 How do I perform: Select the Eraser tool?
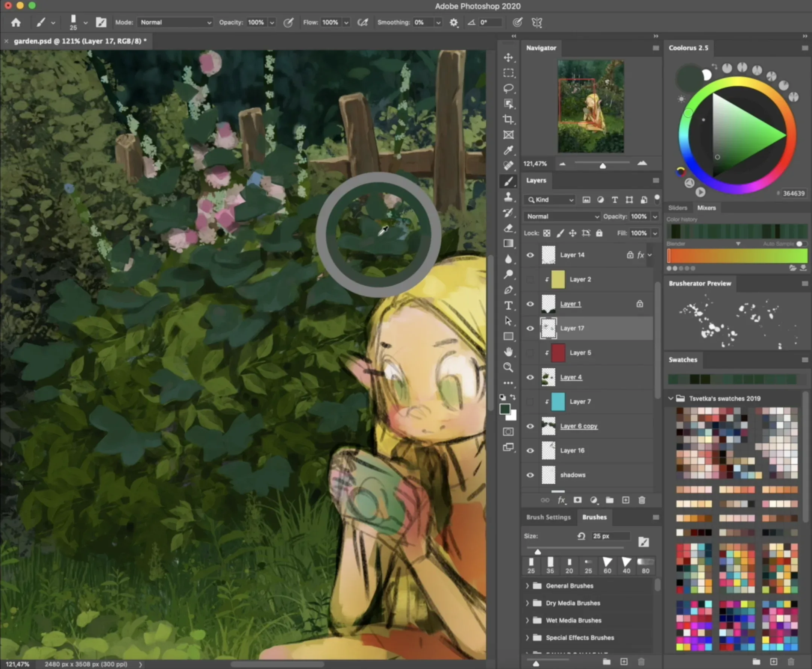point(508,228)
